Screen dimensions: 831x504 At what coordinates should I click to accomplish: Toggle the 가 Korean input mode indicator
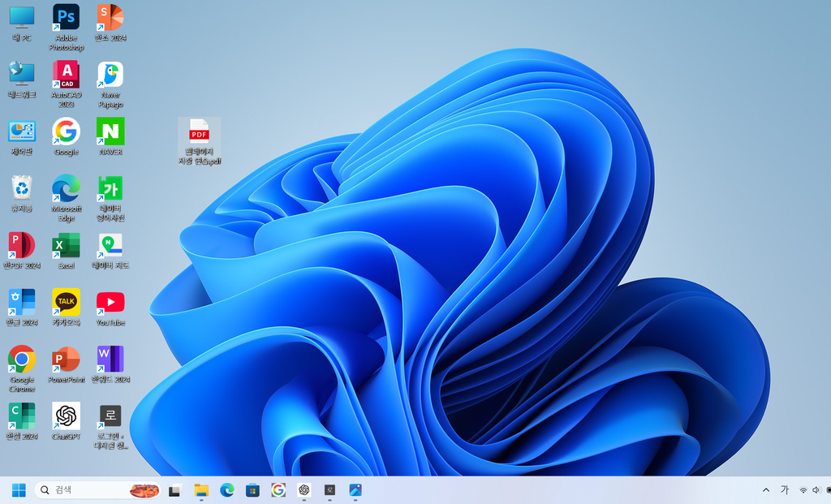(785, 490)
